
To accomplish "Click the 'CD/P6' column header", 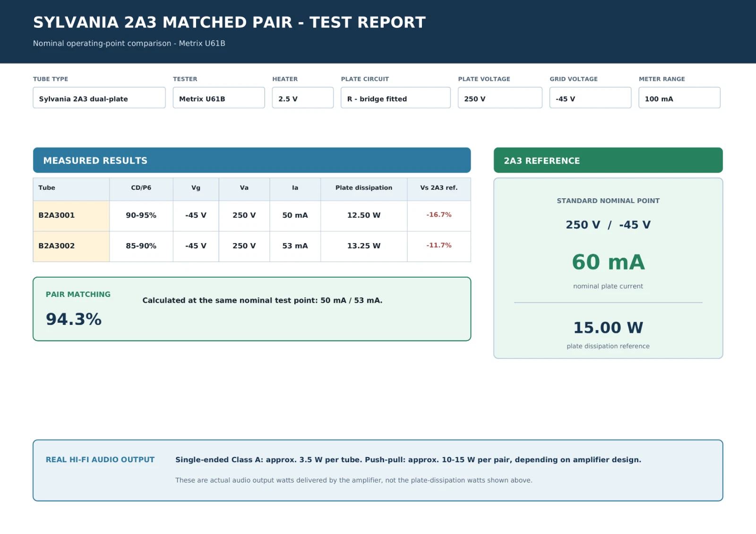I will 141,189.
